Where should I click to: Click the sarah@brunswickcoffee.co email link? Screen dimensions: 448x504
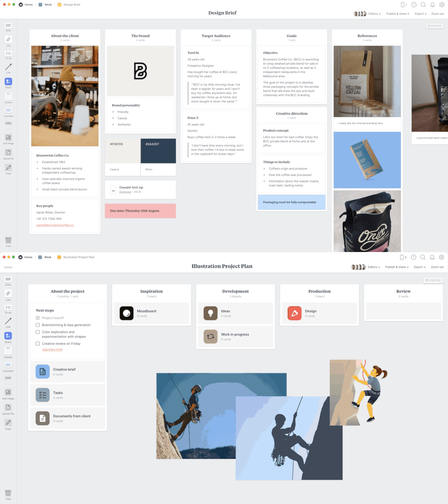[55, 225]
